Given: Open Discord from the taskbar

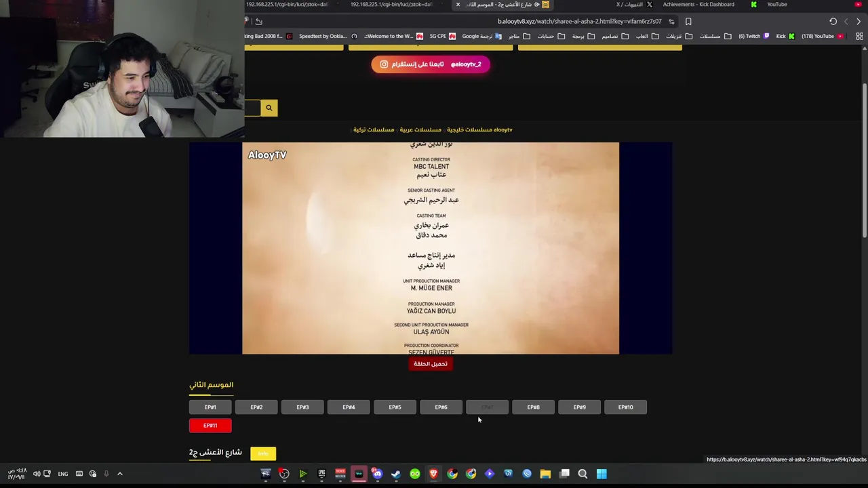Looking at the screenshot, I should 378,474.
